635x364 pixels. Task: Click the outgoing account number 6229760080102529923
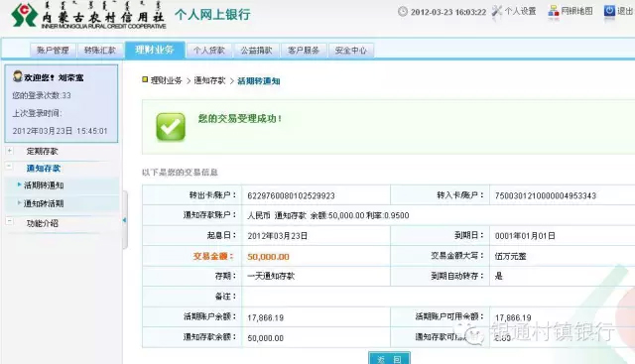(291, 196)
